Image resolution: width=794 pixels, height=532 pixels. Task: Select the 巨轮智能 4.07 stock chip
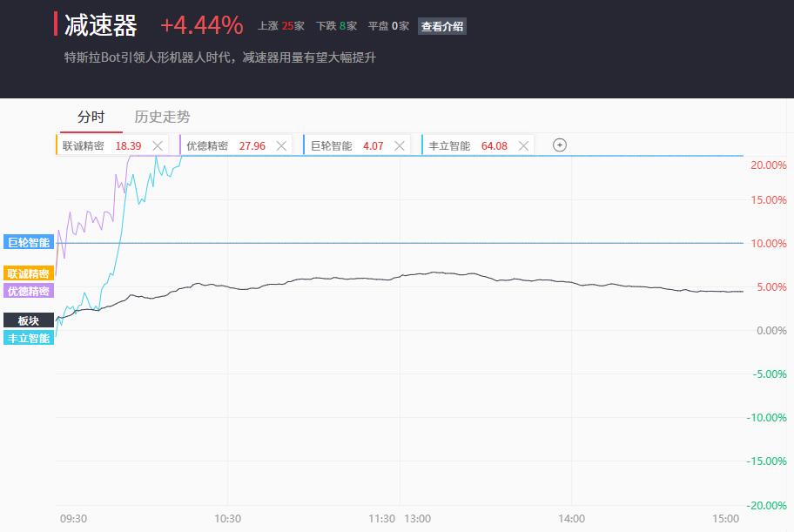[356, 145]
